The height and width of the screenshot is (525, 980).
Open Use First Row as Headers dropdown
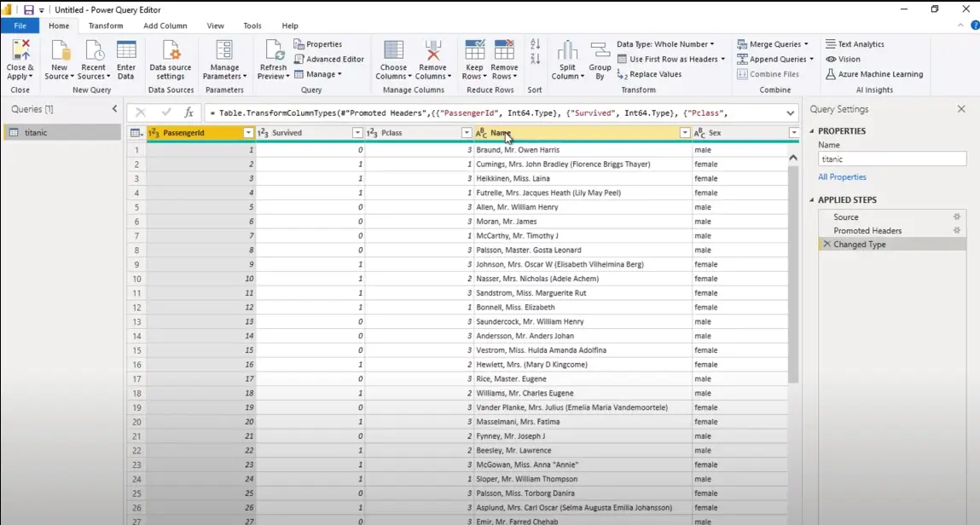671,60
